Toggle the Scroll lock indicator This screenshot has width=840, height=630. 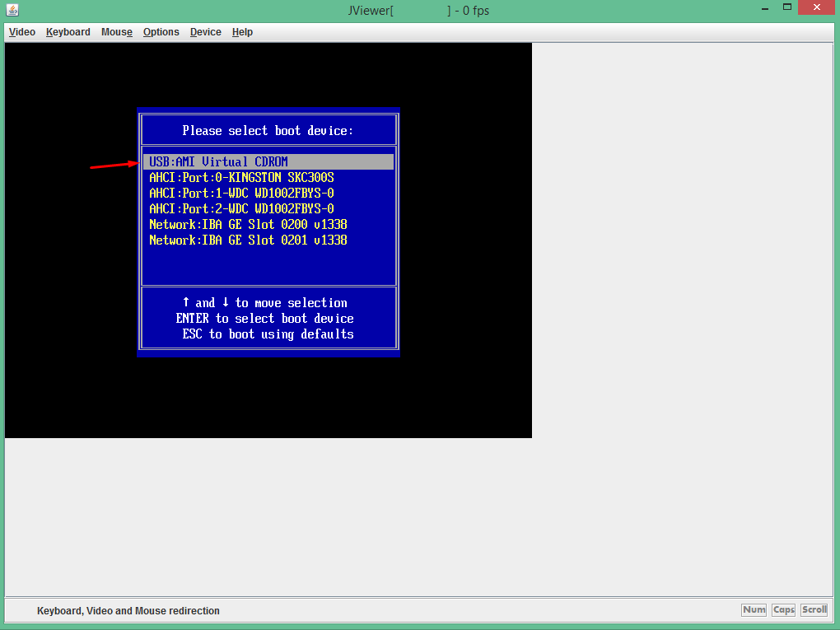(814, 609)
